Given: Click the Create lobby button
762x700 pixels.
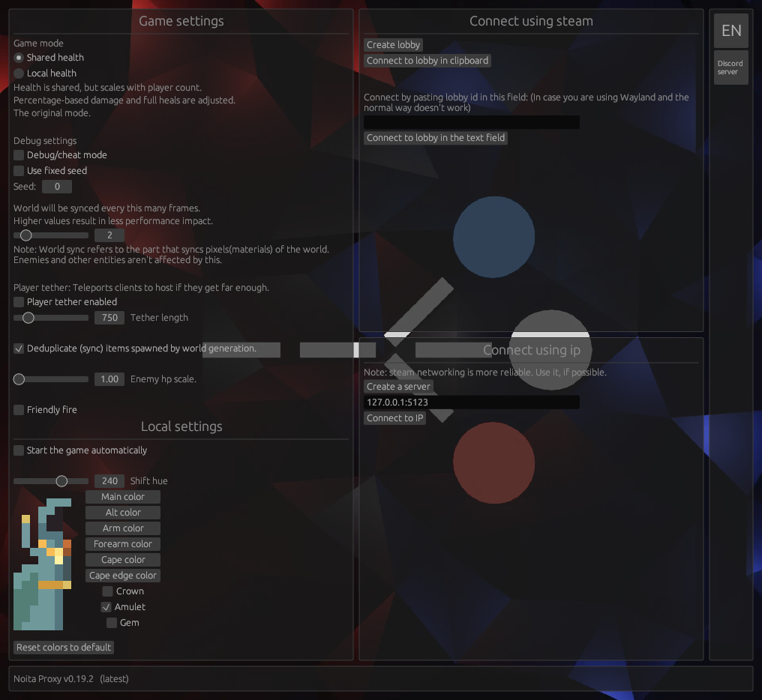Looking at the screenshot, I should pyautogui.click(x=393, y=45).
